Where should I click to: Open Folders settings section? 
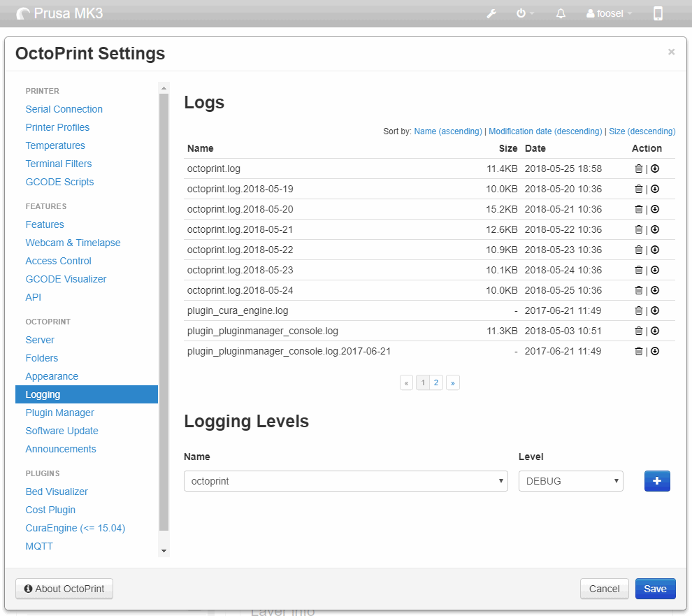click(x=42, y=358)
